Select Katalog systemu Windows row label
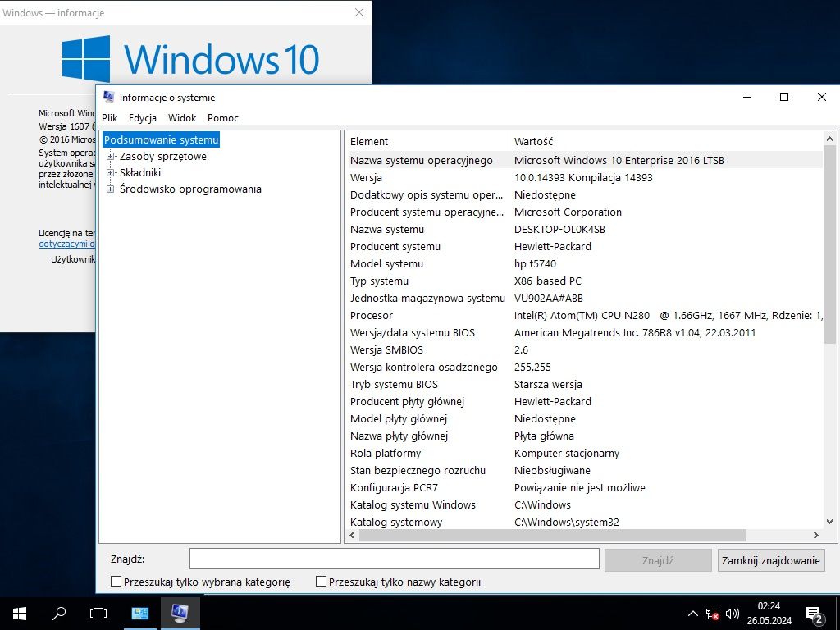840x630 pixels. tap(413, 504)
